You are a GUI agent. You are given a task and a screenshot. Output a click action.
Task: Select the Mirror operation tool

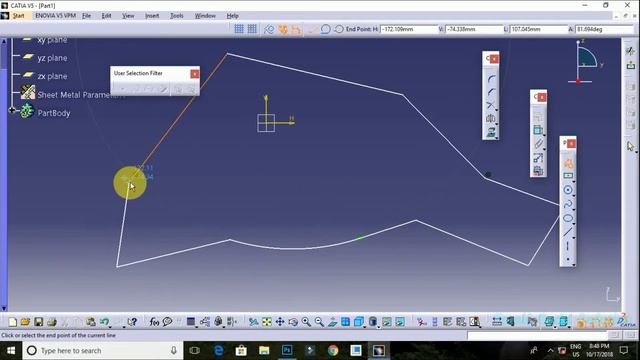[491, 119]
